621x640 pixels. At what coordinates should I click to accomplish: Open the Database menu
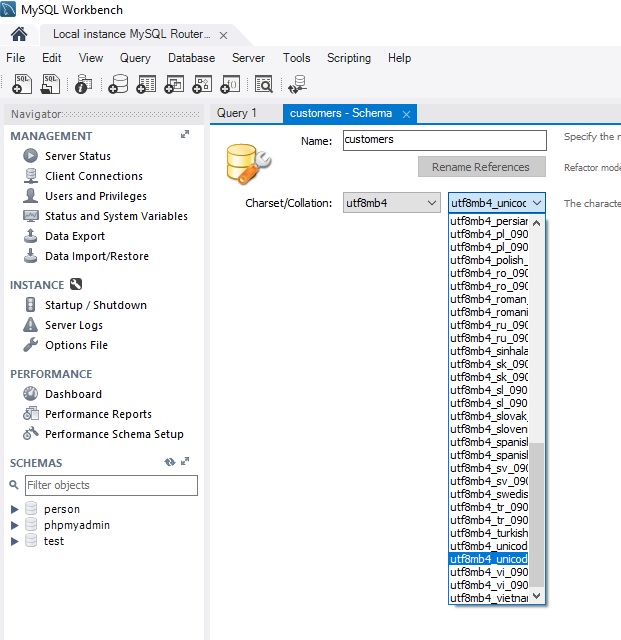pyautogui.click(x=191, y=58)
